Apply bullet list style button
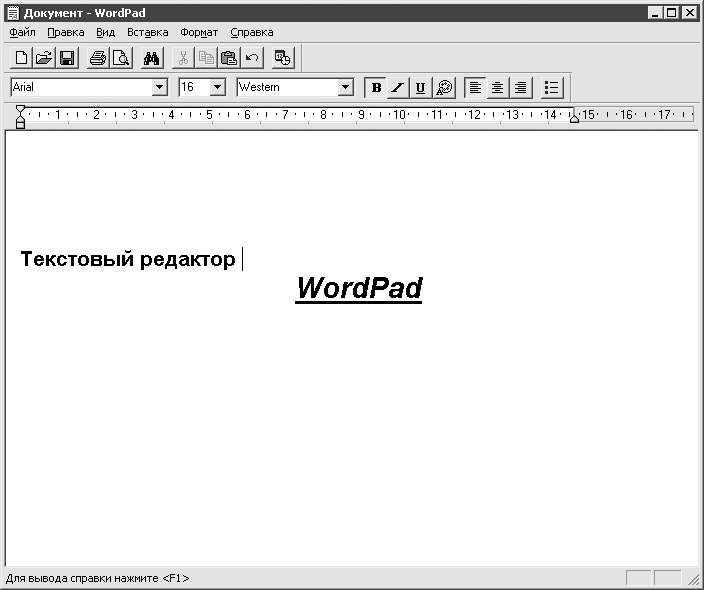Image resolution: width=704 pixels, height=590 pixels. (552, 88)
